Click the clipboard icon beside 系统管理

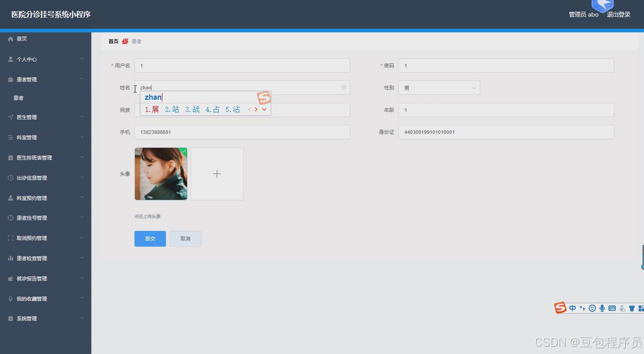point(11,319)
